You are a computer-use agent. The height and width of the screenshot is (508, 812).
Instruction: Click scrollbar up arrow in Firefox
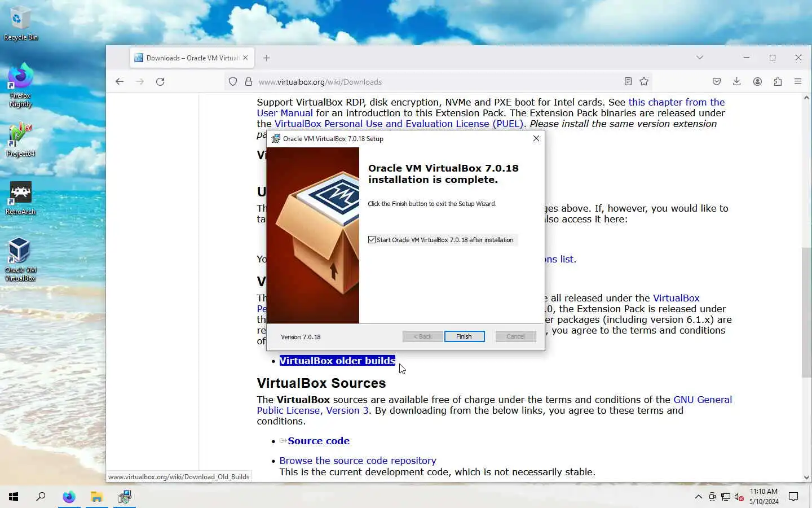tap(806, 98)
